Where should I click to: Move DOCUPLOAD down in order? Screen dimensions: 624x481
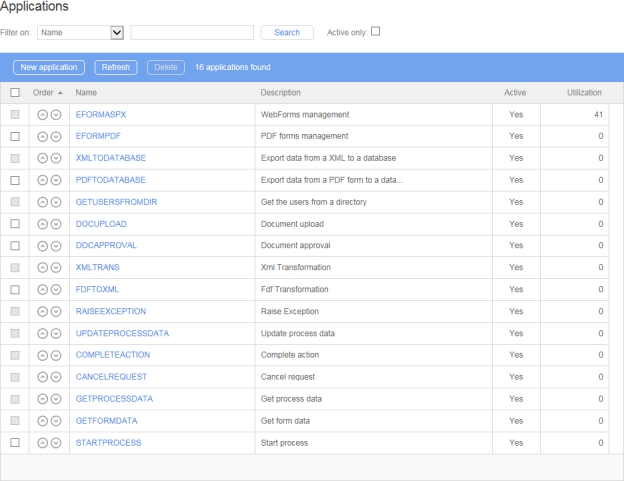coord(56,224)
